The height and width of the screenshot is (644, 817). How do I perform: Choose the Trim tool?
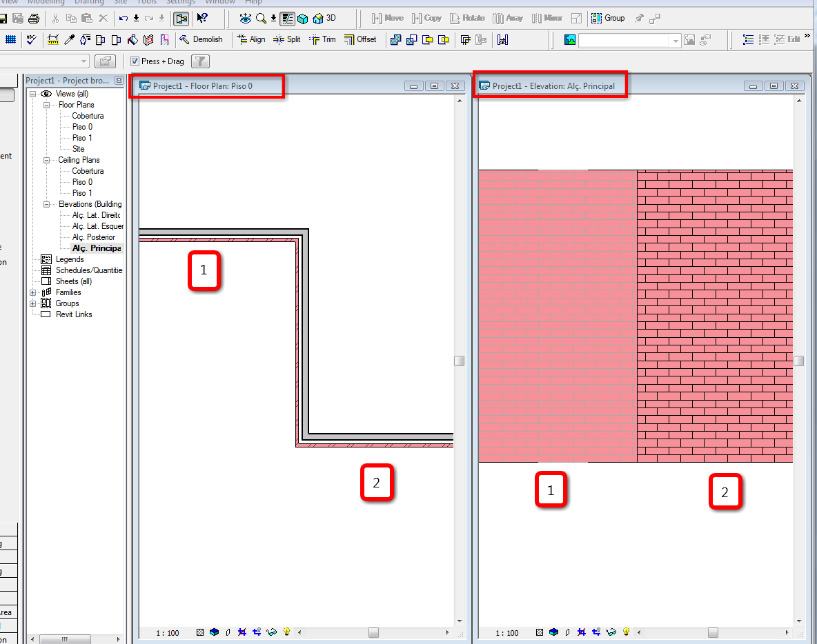322,39
